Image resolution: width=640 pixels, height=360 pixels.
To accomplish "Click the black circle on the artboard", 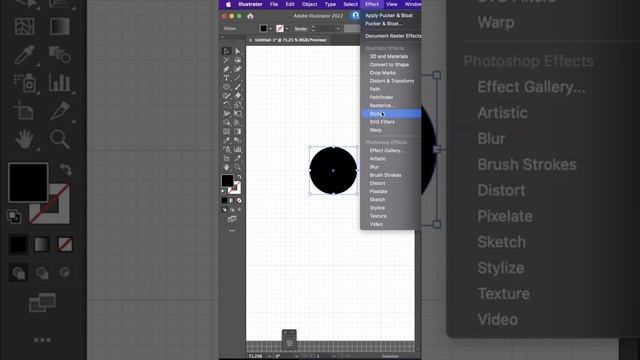I will pyautogui.click(x=333, y=171).
